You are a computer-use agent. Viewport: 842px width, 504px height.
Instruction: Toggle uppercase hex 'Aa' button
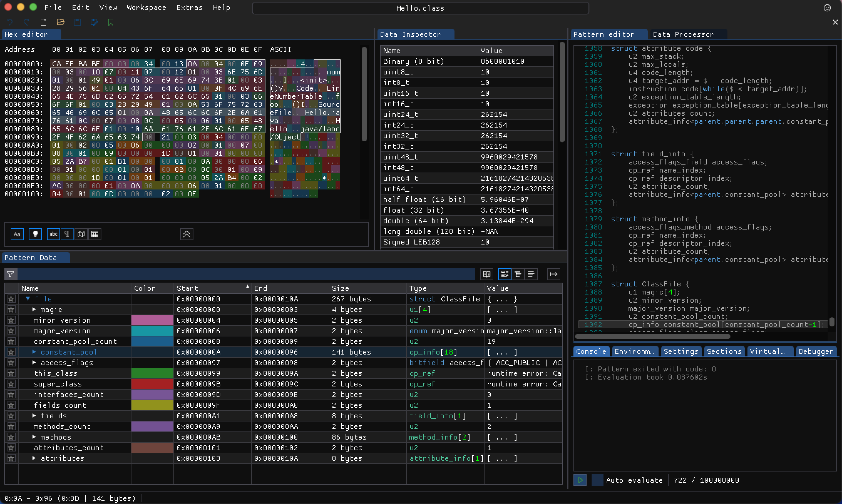(17, 234)
